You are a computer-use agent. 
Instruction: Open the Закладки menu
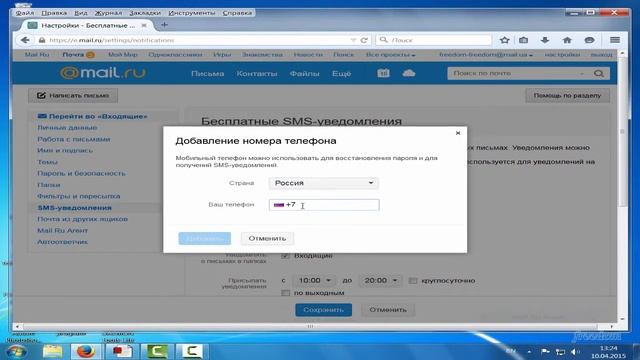point(145,13)
